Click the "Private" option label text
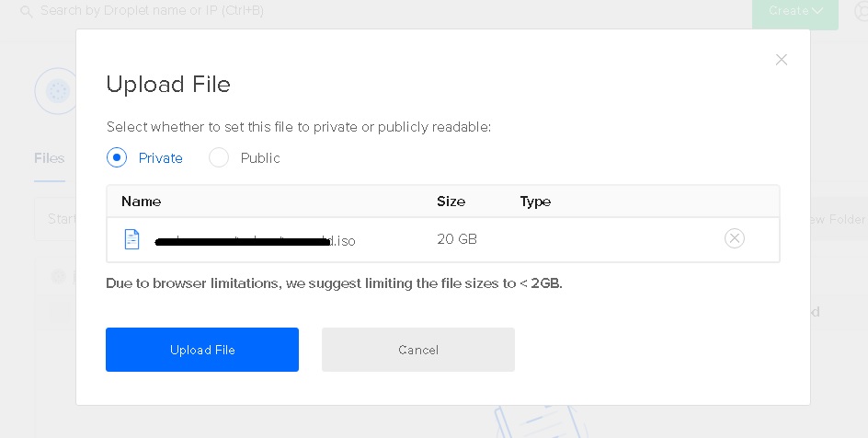 [x=161, y=158]
